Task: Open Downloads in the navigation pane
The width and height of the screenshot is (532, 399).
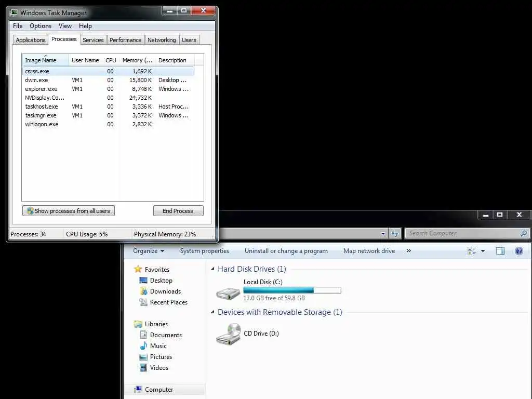Action: (165, 291)
